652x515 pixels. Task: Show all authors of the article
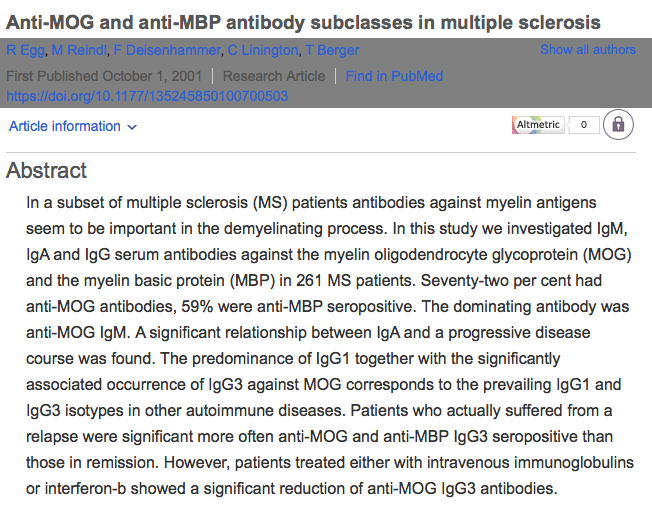[x=587, y=49]
